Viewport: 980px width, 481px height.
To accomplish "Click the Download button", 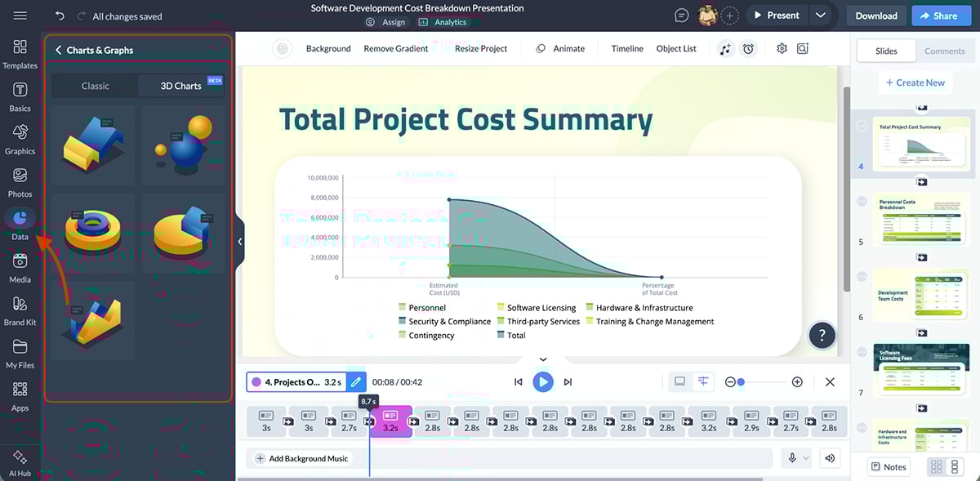I will coord(875,15).
